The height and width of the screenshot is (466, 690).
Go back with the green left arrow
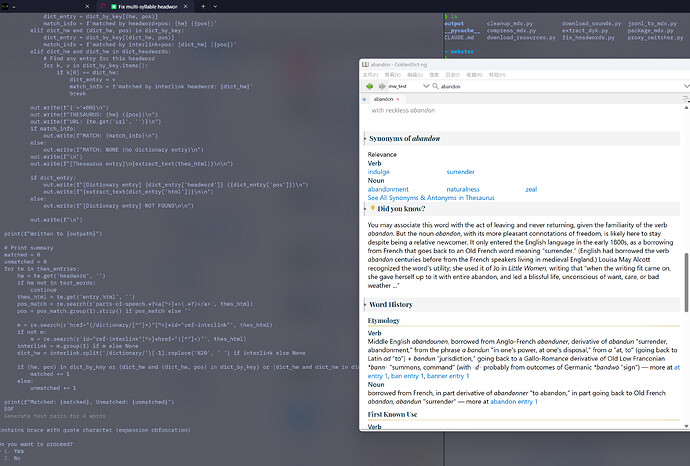click(369, 86)
